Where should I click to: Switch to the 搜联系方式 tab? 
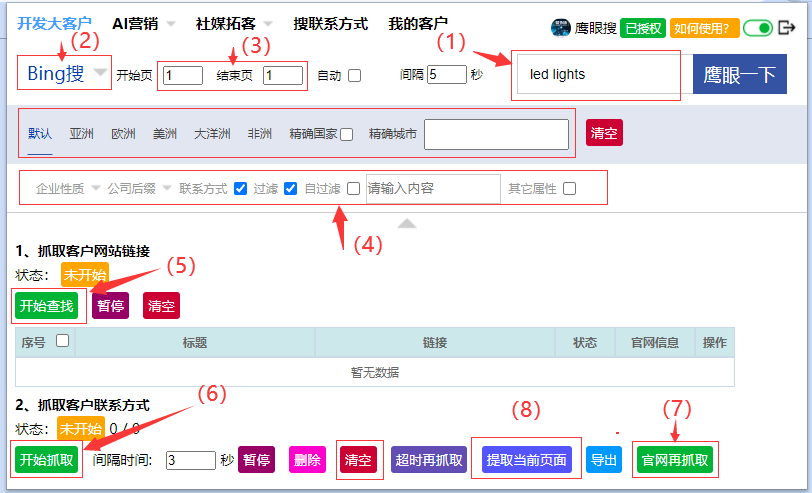point(330,23)
